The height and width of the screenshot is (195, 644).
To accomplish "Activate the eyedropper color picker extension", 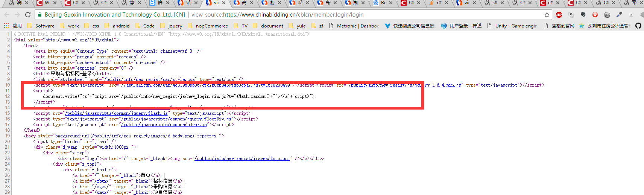I will (x=619, y=15).
